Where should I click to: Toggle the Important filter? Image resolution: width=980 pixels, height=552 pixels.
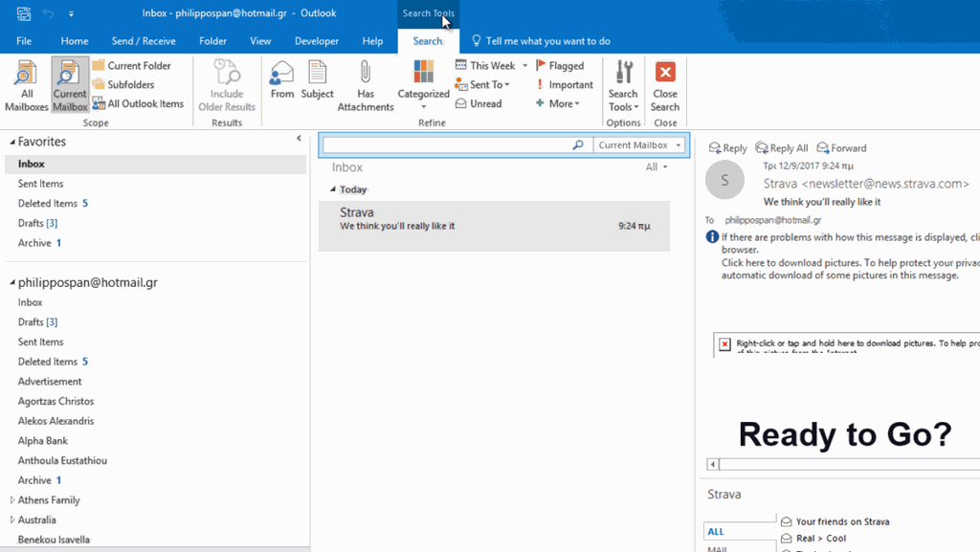tap(565, 84)
